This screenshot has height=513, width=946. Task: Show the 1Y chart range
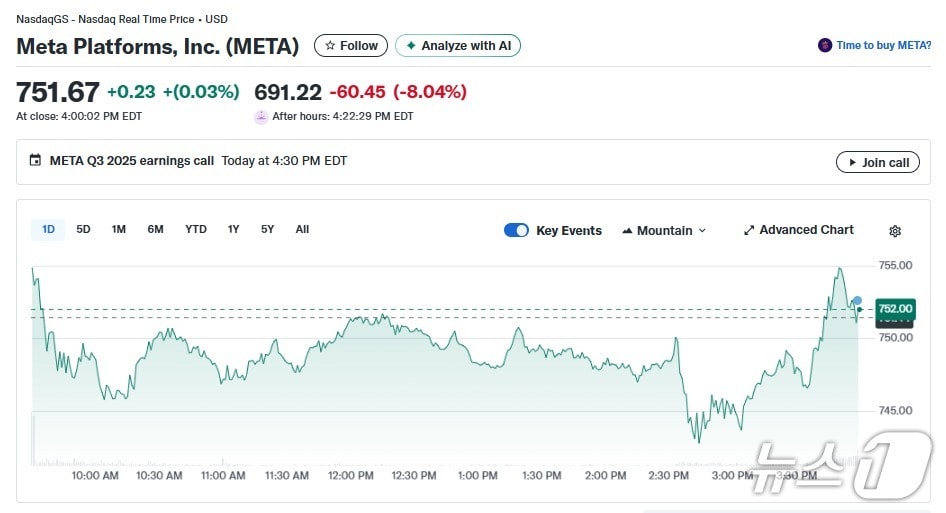coord(233,229)
